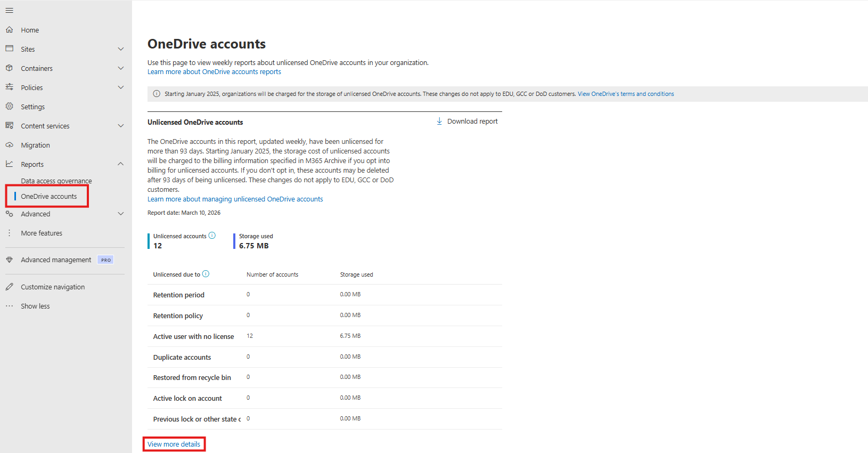The width and height of the screenshot is (868, 453).
Task: Click the Customize navigation pencil icon
Action: coord(10,287)
